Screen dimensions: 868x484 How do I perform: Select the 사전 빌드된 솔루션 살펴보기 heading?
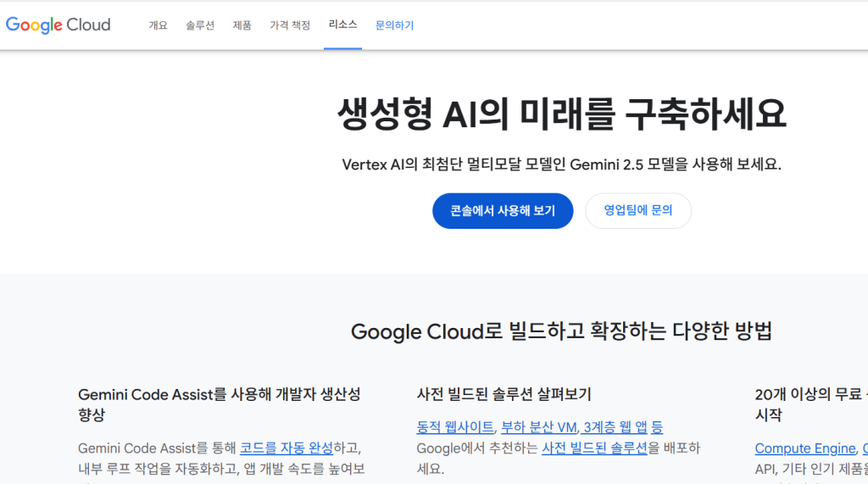coord(504,394)
